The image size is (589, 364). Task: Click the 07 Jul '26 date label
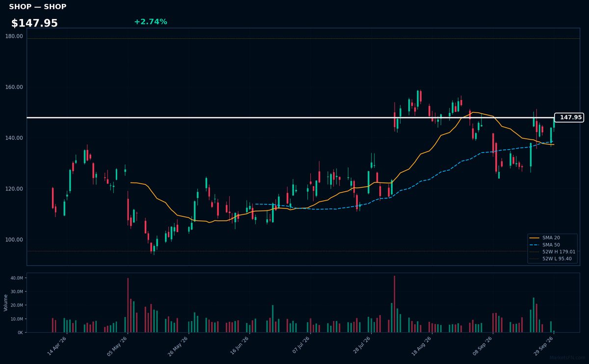(301, 347)
